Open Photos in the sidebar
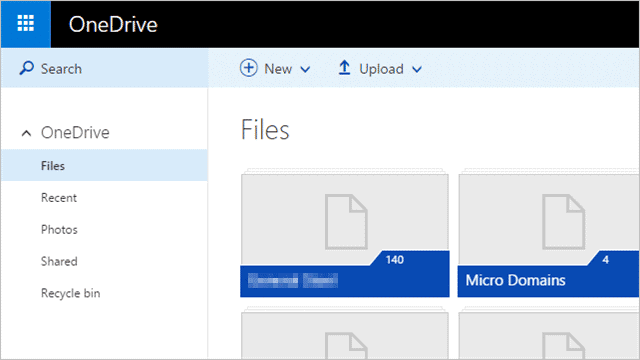 [x=59, y=229]
